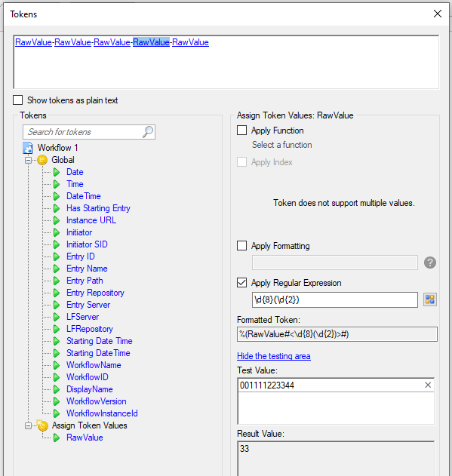This screenshot has width=452, height=476.
Task: Click the Assign Token Values activity icon
Action: [x=42, y=425]
